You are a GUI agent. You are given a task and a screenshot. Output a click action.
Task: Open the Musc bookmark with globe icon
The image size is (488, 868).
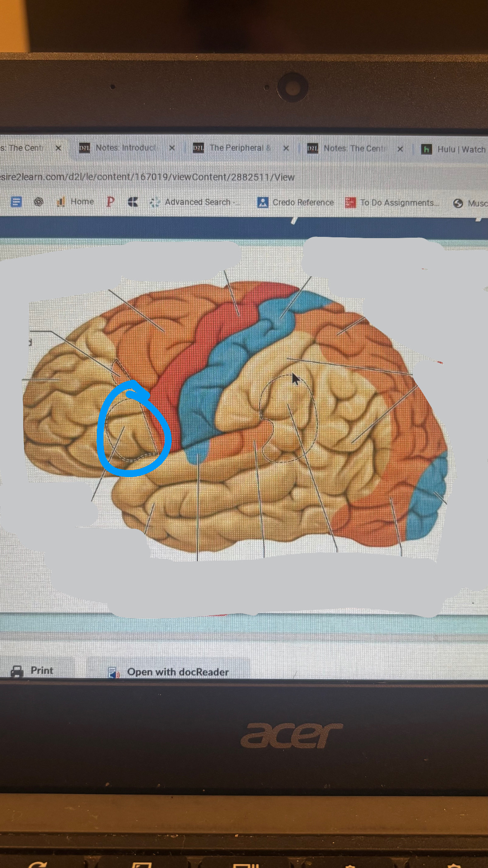coord(470,203)
